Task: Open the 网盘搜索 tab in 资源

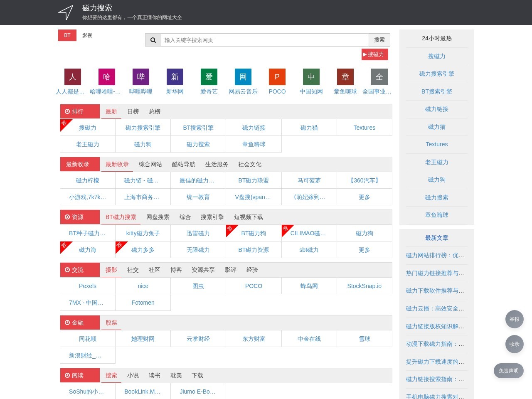Action: [158, 217]
